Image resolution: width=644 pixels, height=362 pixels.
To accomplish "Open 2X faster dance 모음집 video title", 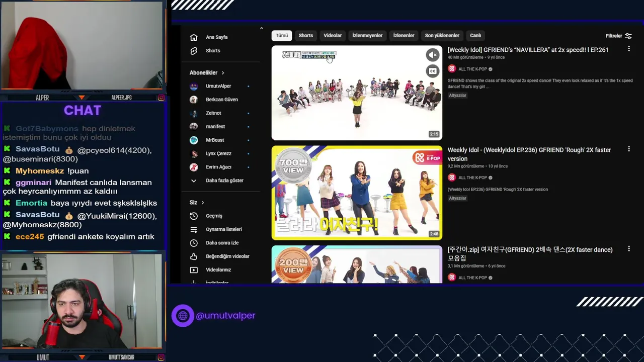I will pyautogui.click(x=530, y=254).
